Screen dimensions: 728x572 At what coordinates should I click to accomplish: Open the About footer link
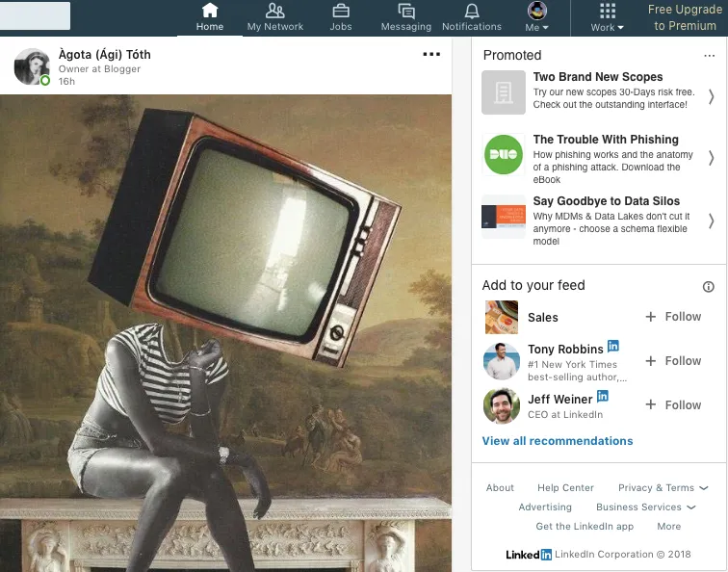500,487
